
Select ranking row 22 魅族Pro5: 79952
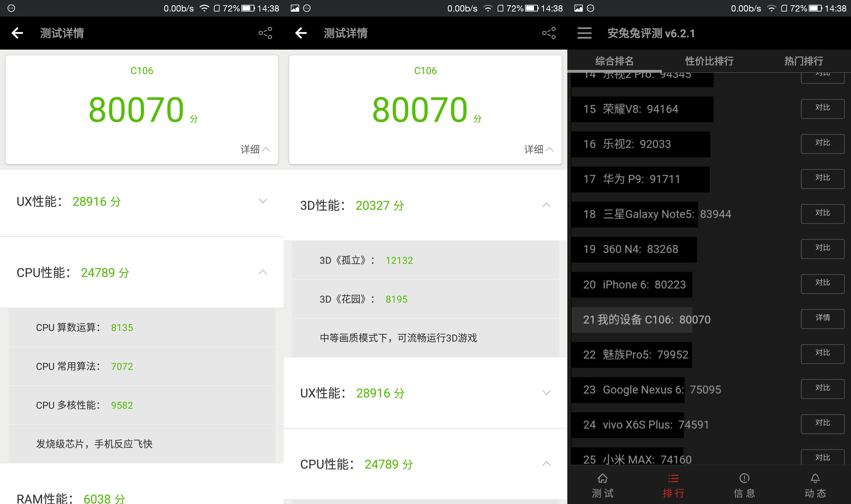click(x=632, y=355)
